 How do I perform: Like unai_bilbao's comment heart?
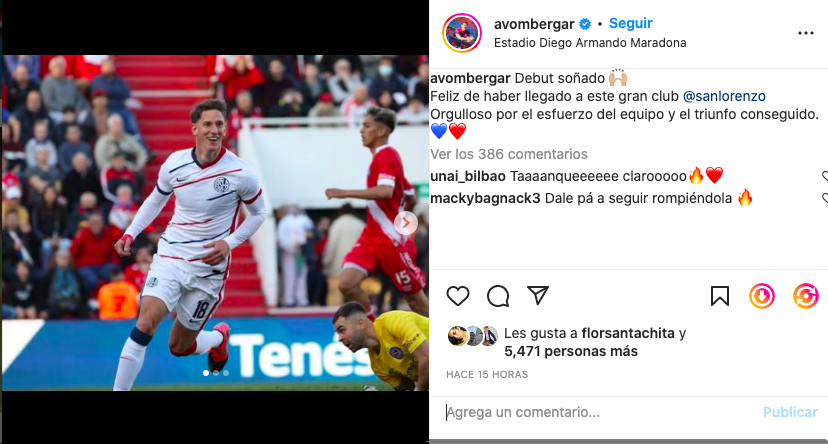[825, 176]
